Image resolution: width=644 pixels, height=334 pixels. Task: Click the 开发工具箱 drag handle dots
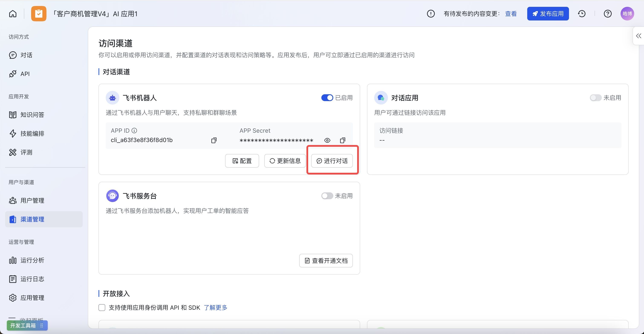(42, 325)
